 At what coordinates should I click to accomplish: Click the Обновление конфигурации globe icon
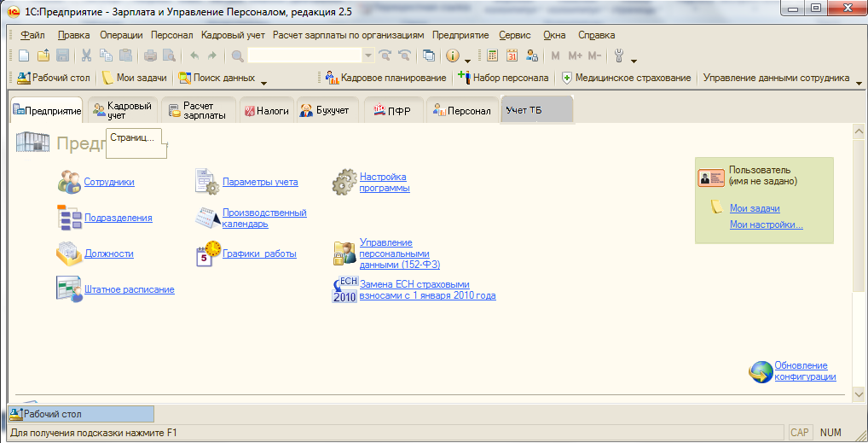[761, 371]
